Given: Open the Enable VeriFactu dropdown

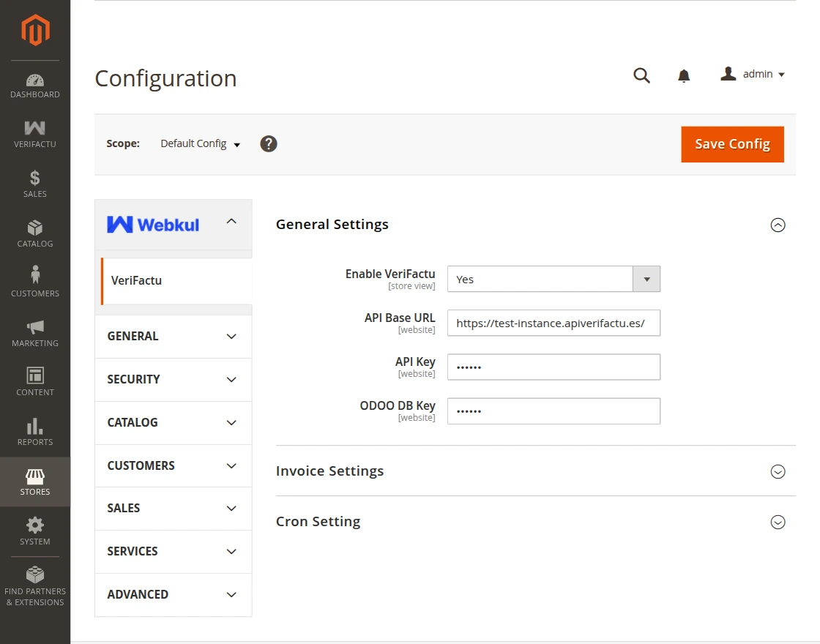Looking at the screenshot, I should point(646,279).
